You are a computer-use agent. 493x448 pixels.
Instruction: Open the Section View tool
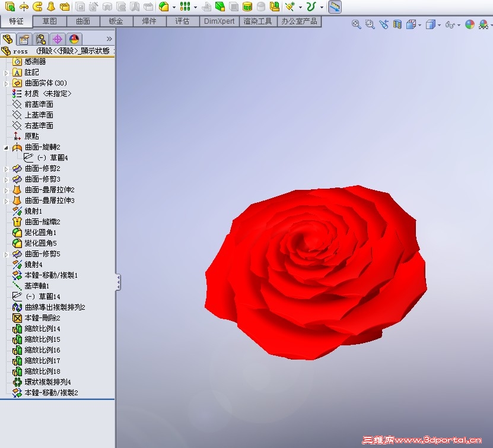point(396,25)
